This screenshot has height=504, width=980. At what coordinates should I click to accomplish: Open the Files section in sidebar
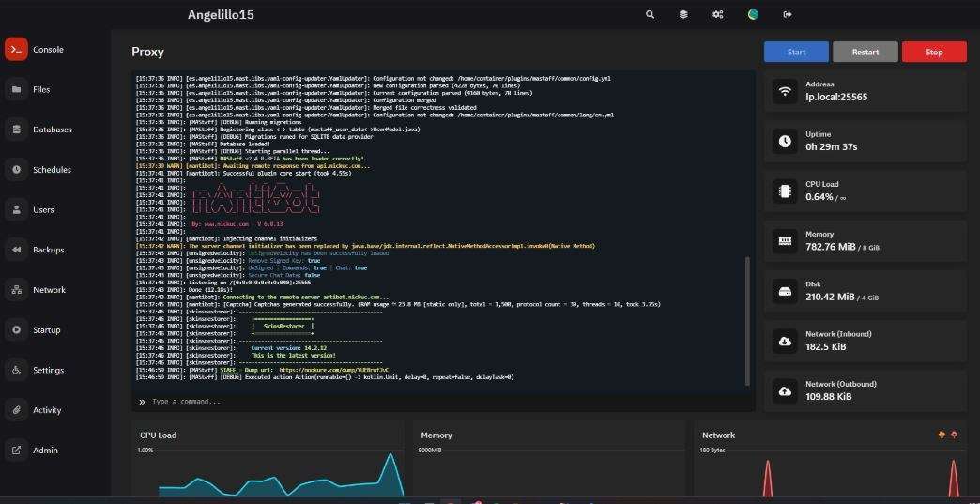point(16,89)
